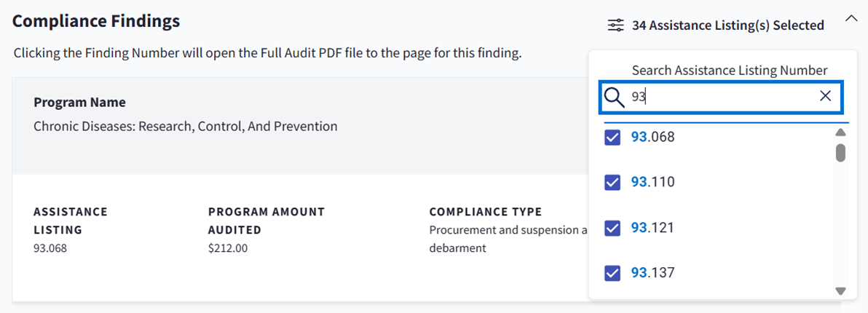Click the filter sliders icon beside Assistance Listings
Viewport: 868px width, 313px height.
coord(616,25)
